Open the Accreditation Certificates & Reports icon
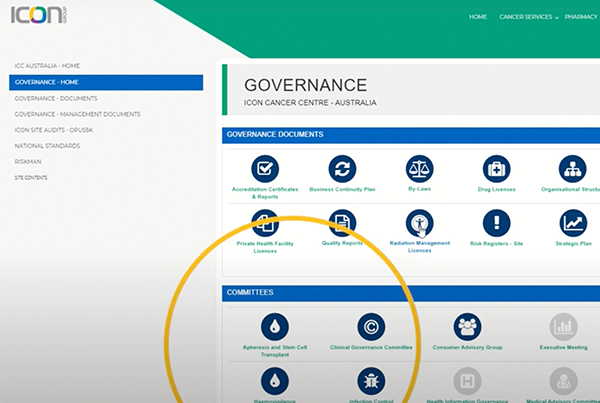The image size is (600, 403). pos(265,169)
